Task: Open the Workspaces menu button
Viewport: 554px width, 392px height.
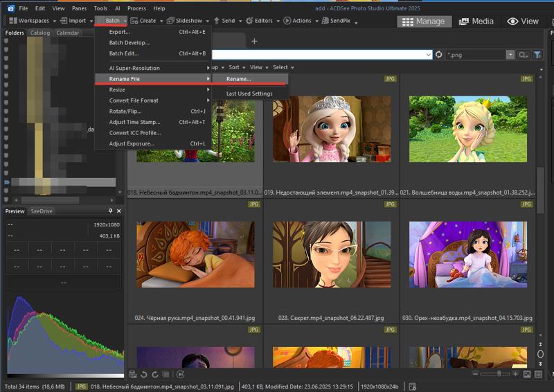Action: point(29,21)
